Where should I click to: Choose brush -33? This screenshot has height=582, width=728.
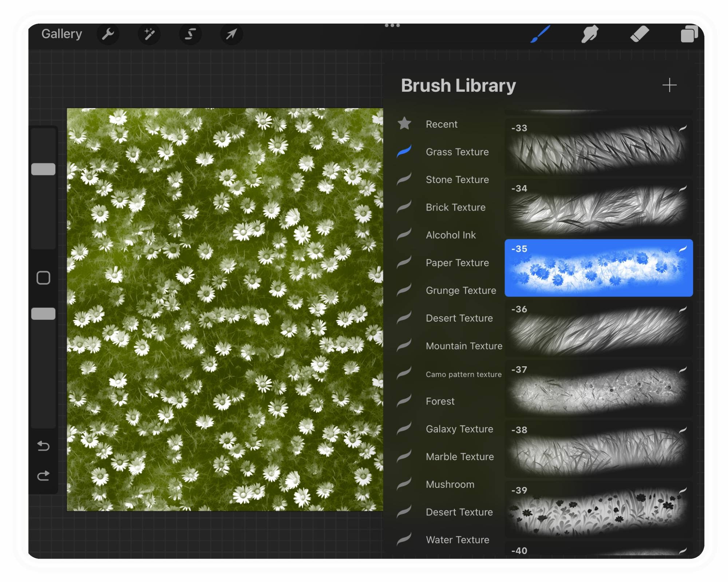tap(599, 147)
